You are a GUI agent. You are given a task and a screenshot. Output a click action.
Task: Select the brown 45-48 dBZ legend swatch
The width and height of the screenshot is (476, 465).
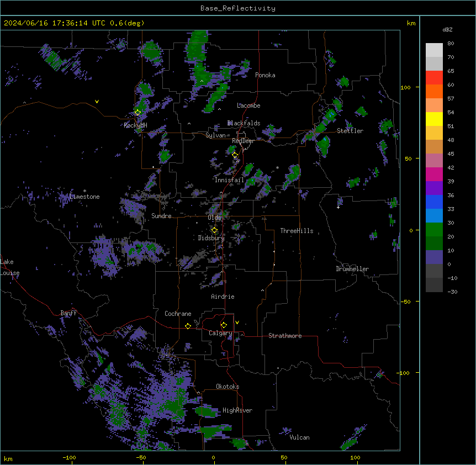[434, 146]
